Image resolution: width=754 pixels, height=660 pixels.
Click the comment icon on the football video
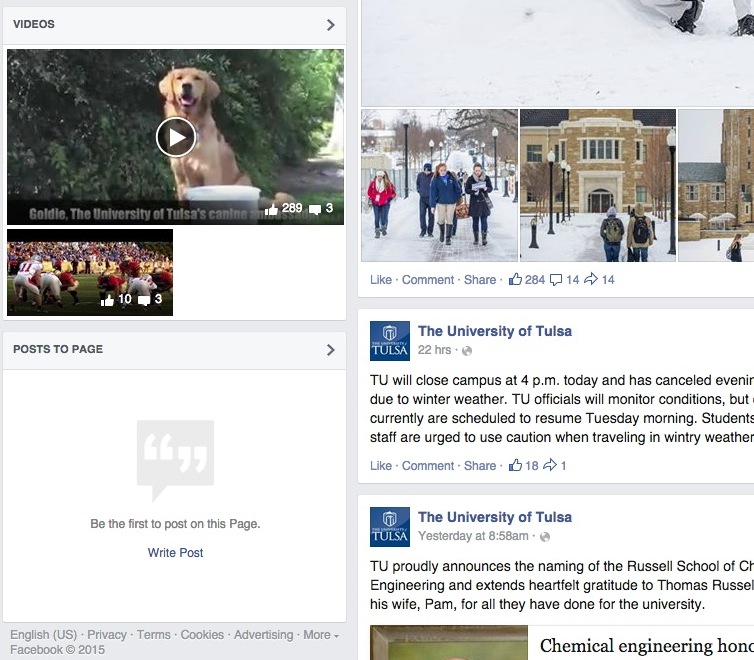(144, 300)
